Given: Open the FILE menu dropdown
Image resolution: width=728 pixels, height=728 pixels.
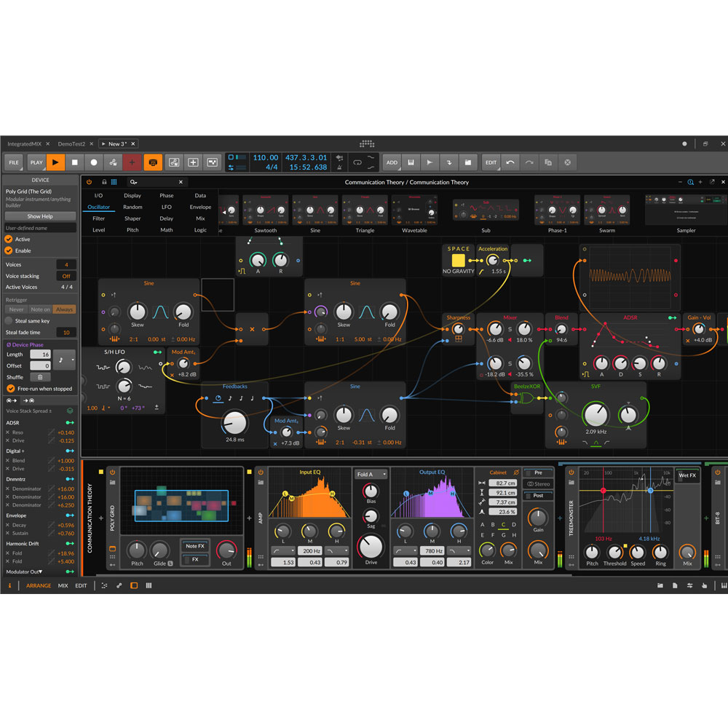Looking at the screenshot, I should (14, 162).
